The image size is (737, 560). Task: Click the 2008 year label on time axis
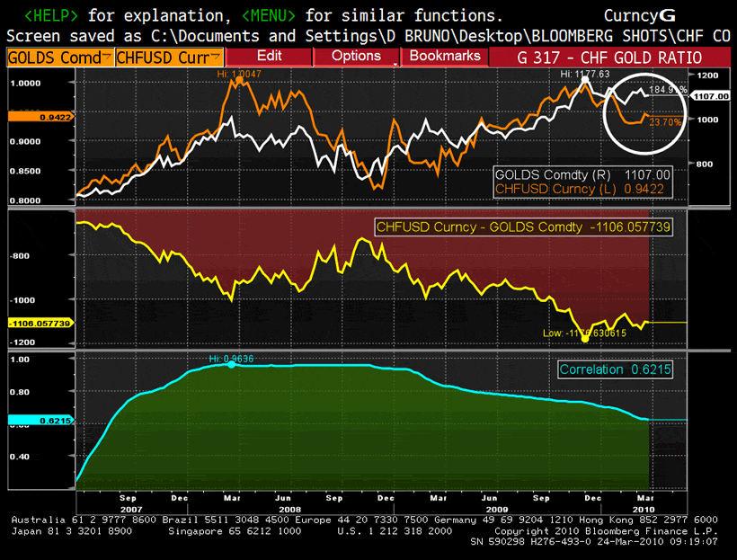(x=289, y=510)
